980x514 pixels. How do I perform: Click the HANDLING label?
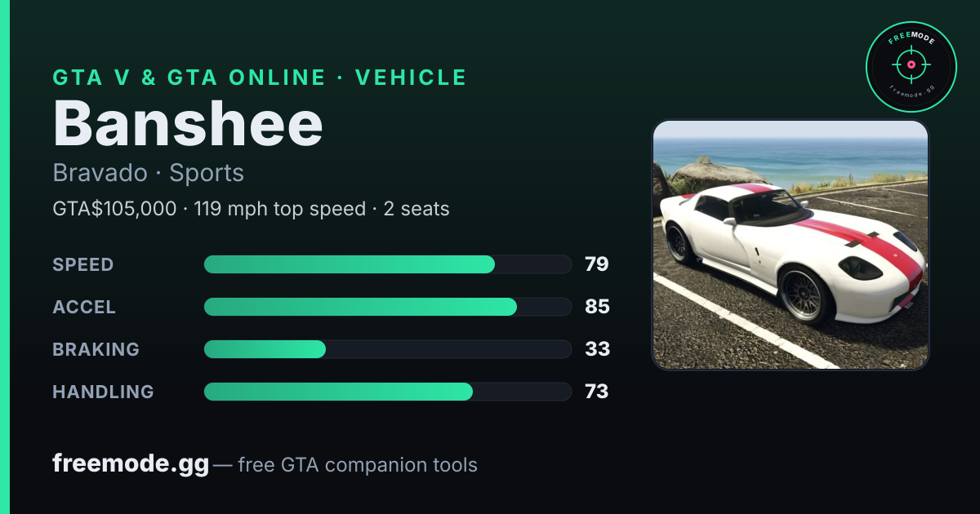click(x=104, y=392)
